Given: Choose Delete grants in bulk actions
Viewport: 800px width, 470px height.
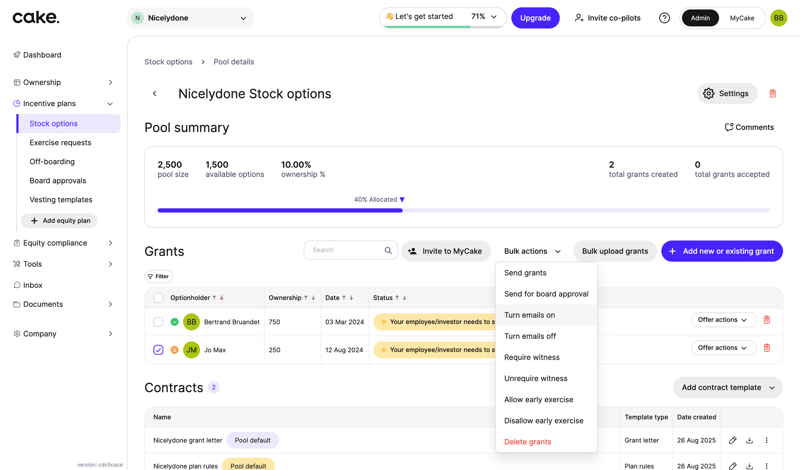Looking at the screenshot, I should (528, 442).
